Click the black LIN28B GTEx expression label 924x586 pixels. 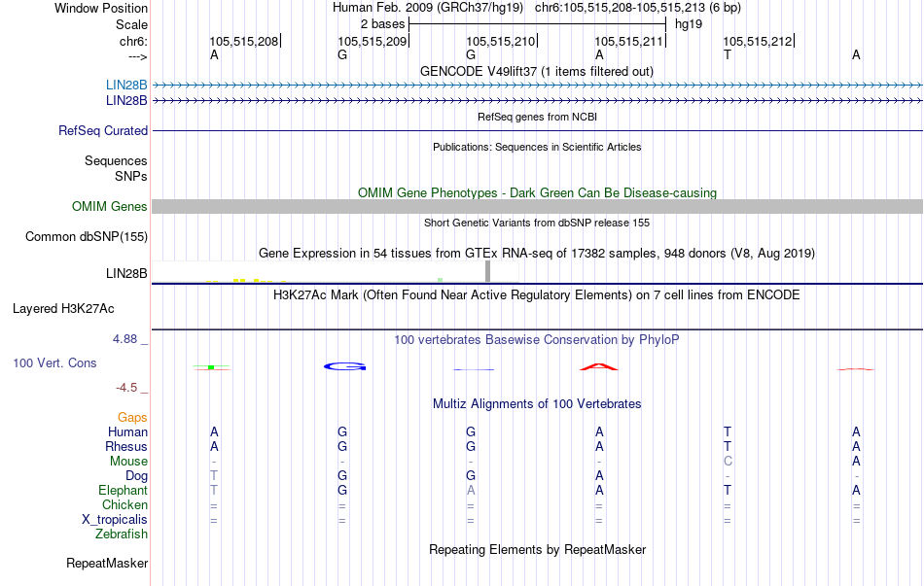[126, 274]
